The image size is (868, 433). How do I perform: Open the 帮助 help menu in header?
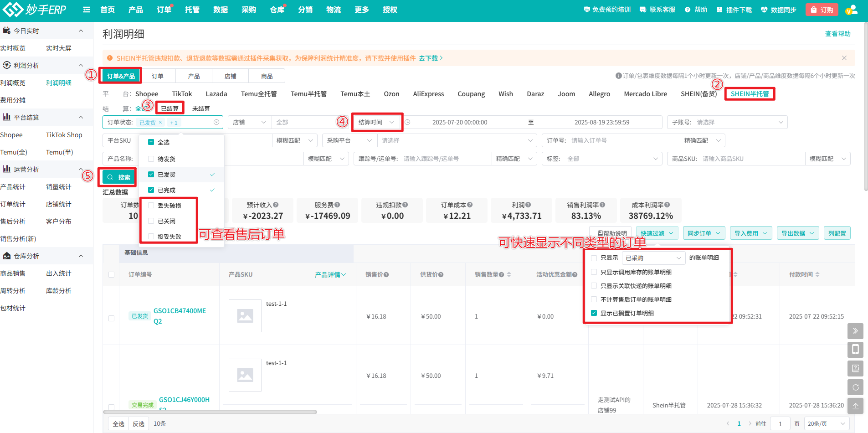pos(696,10)
